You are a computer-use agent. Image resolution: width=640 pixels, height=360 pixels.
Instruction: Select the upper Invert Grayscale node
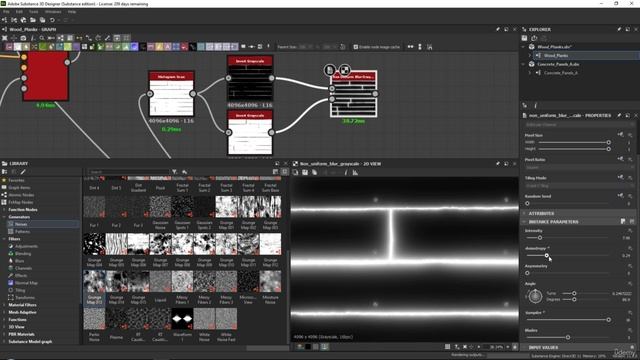click(250, 78)
